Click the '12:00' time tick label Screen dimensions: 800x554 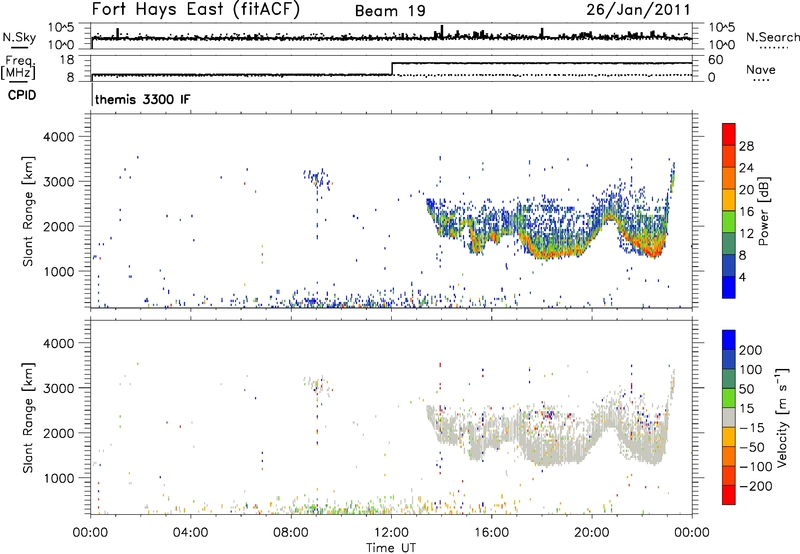tap(391, 533)
